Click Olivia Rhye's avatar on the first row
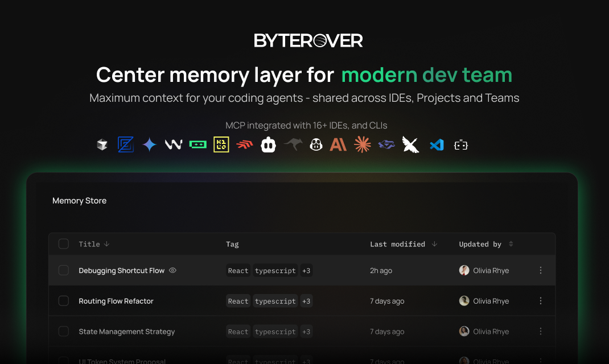Image resolution: width=609 pixels, height=364 pixels. pyautogui.click(x=464, y=270)
